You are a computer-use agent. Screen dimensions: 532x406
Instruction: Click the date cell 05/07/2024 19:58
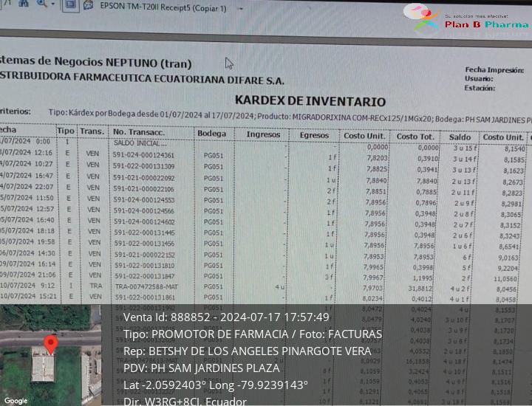[x=27, y=241]
